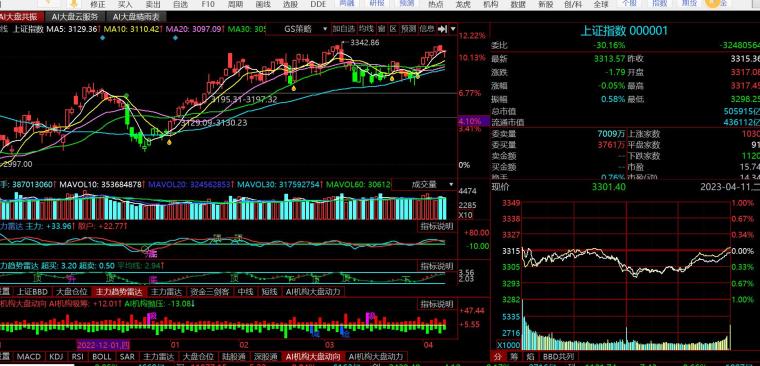Screen dimensions: 760x366
Task: Click the 筹 chip distribution icon tab
Action: pos(514,356)
